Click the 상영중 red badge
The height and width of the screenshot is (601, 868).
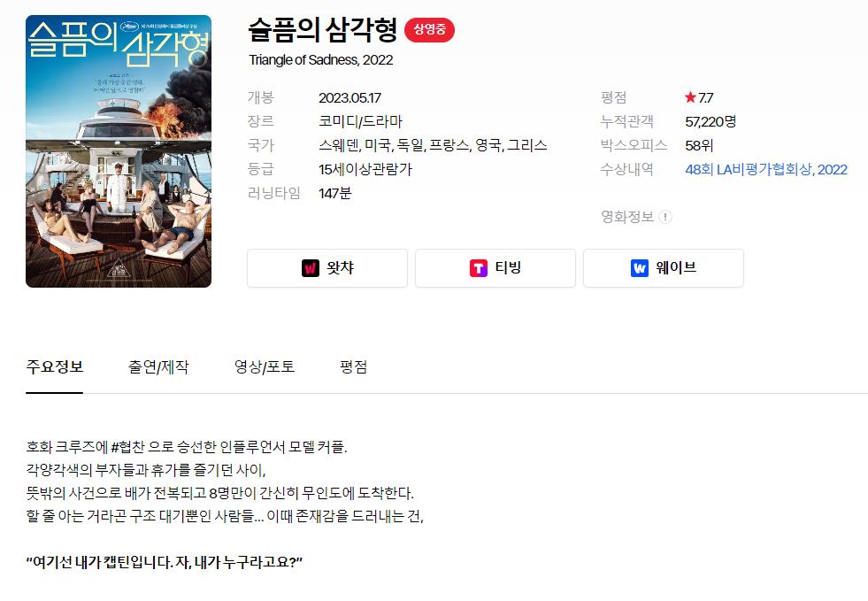pos(429,30)
